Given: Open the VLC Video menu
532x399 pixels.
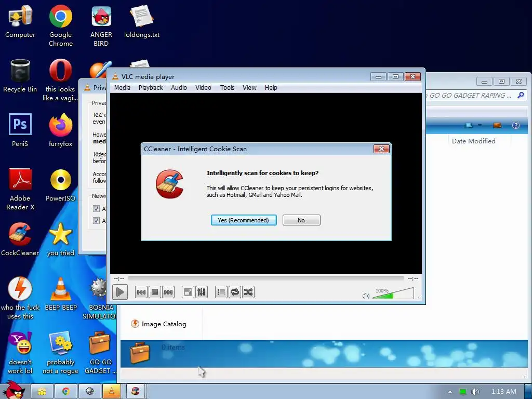Looking at the screenshot, I should pyautogui.click(x=203, y=87).
